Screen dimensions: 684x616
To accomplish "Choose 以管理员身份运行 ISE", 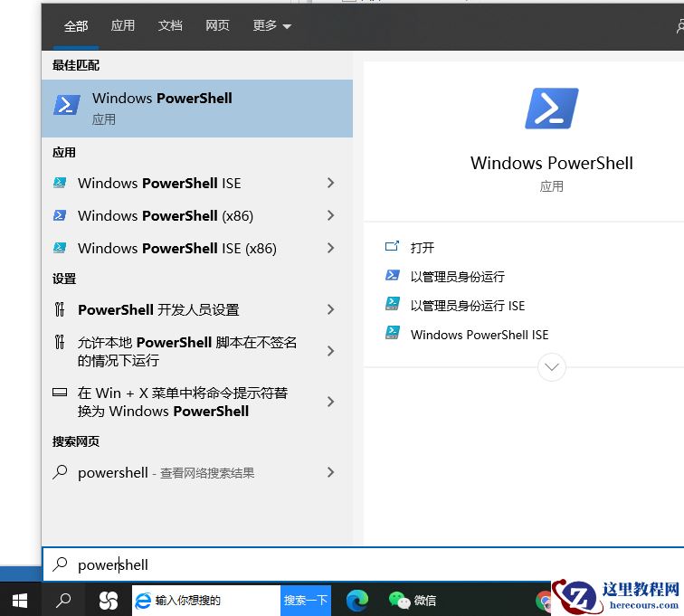I will (468, 306).
